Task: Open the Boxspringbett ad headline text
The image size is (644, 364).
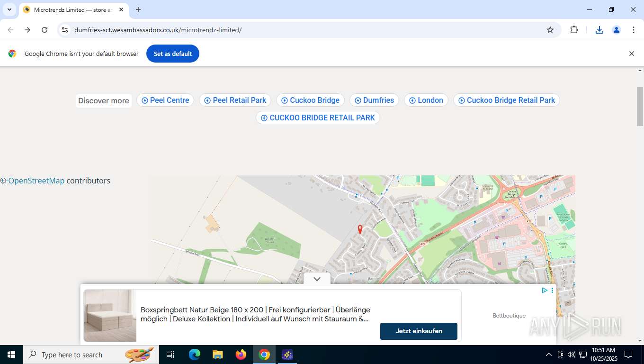Action: (255, 314)
